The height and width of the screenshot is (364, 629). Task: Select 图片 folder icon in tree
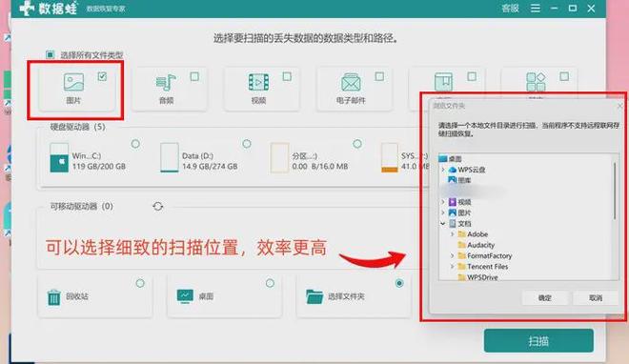tap(453, 212)
